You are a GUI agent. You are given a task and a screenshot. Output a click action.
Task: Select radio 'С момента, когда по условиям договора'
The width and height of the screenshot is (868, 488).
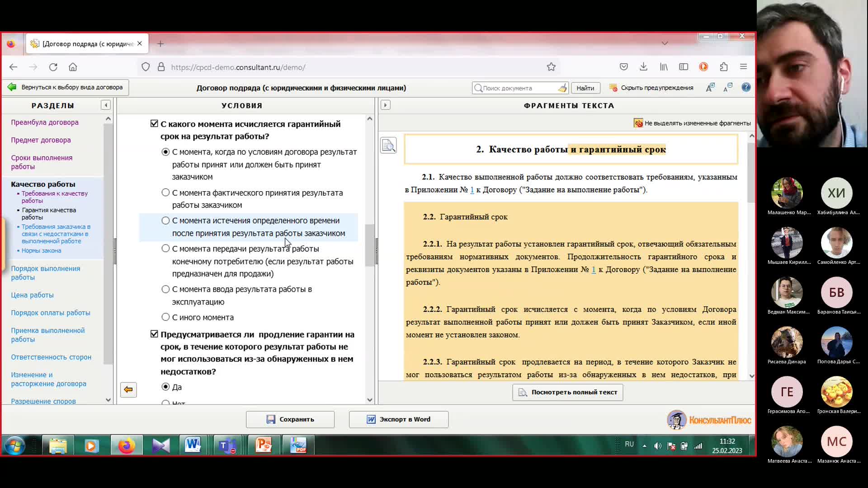[x=165, y=152]
